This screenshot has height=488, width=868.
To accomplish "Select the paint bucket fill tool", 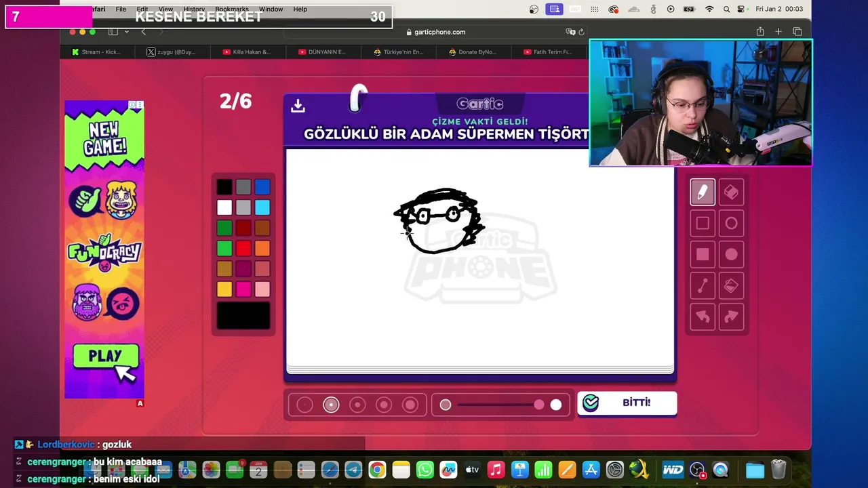I will (x=731, y=286).
